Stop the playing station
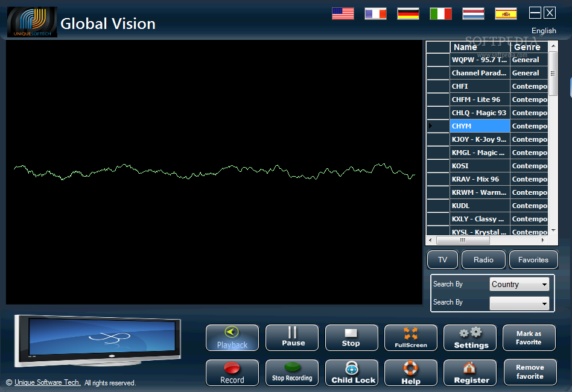Screen dimensions: 572x392 351,338
